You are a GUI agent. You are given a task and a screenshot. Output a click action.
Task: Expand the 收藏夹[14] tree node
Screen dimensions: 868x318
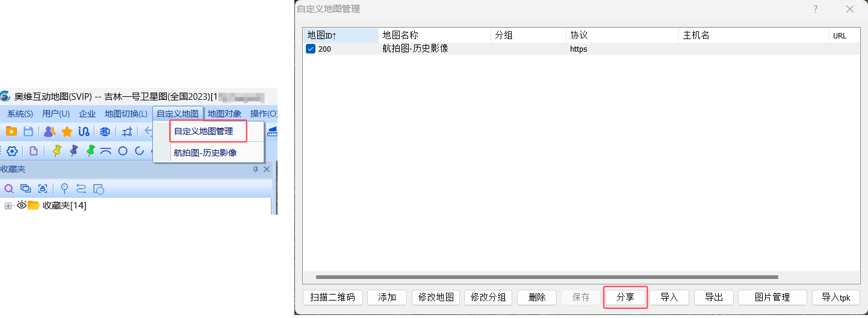click(x=8, y=206)
